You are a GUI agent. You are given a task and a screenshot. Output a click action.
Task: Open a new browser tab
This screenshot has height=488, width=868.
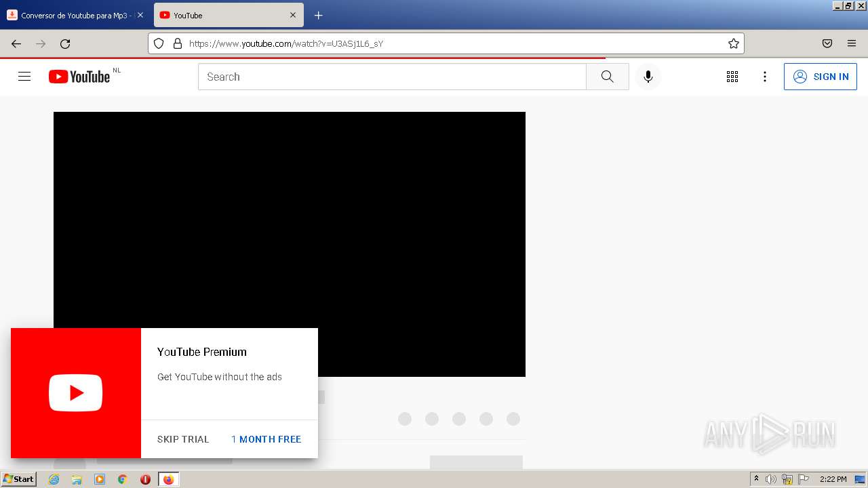click(319, 15)
